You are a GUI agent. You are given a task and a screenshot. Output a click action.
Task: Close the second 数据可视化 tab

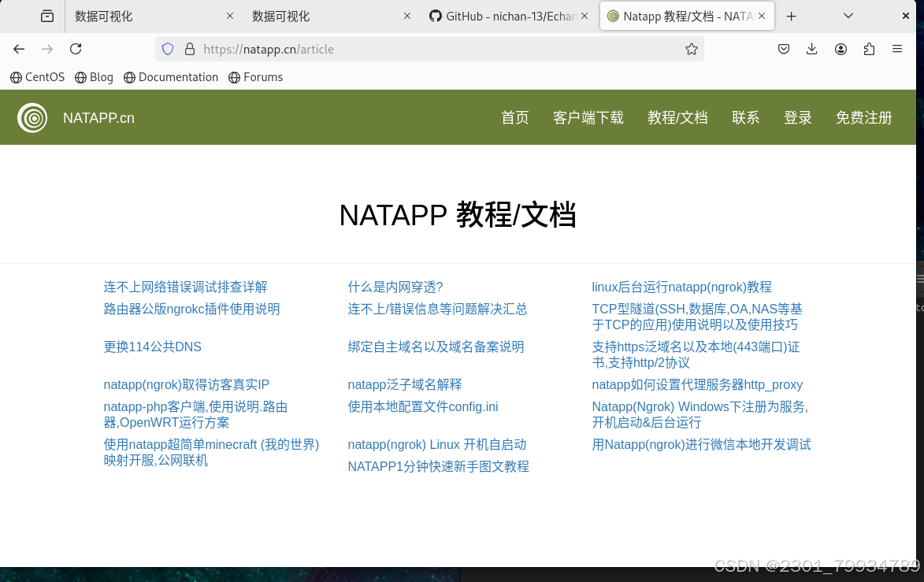point(407,16)
